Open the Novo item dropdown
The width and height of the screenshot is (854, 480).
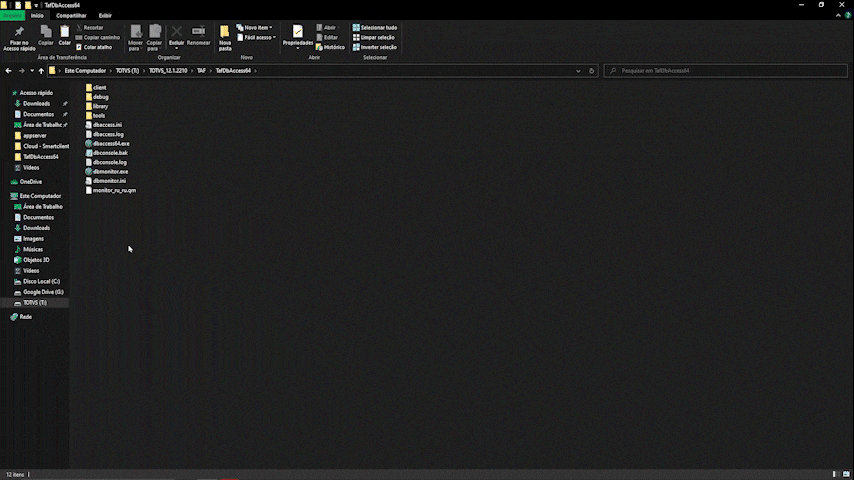[x=254, y=27]
